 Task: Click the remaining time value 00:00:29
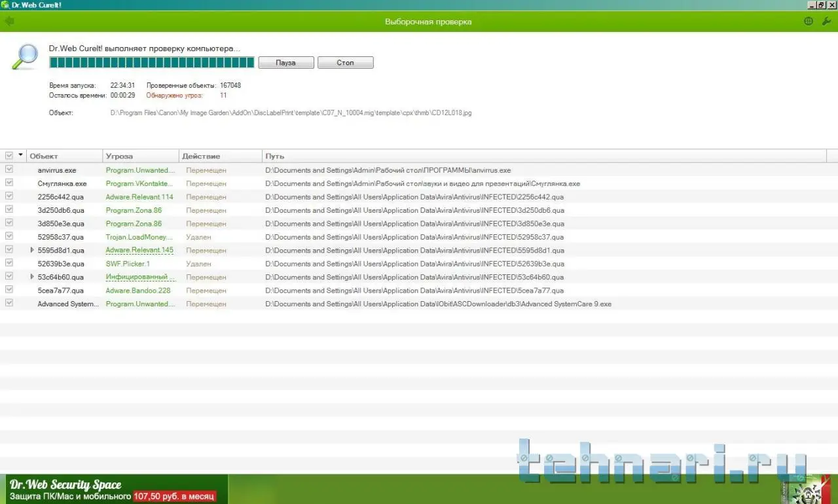pyautogui.click(x=122, y=96)
